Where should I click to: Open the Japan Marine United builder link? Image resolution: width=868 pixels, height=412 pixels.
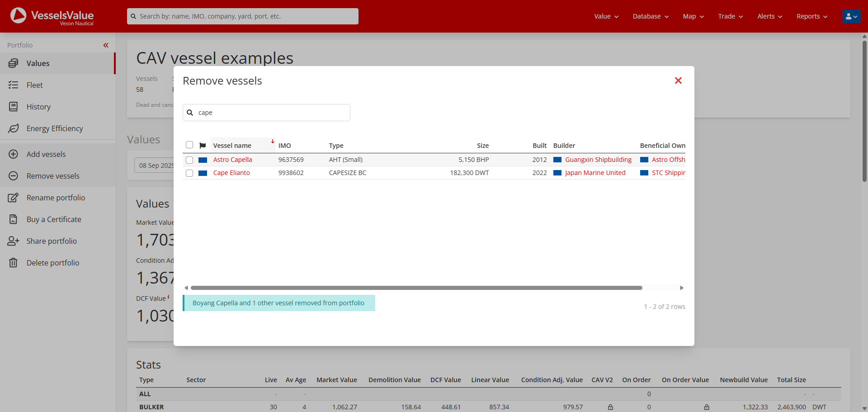point(595,173)
